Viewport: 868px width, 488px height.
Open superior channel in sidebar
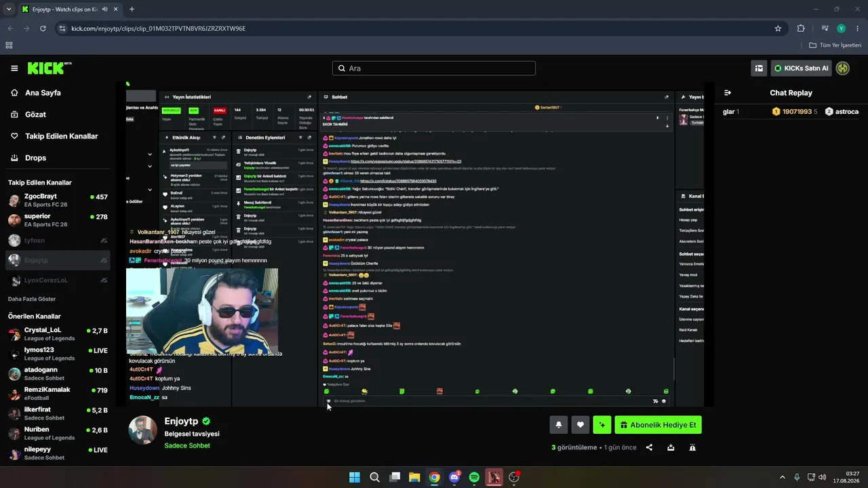(x=58, y=220)
